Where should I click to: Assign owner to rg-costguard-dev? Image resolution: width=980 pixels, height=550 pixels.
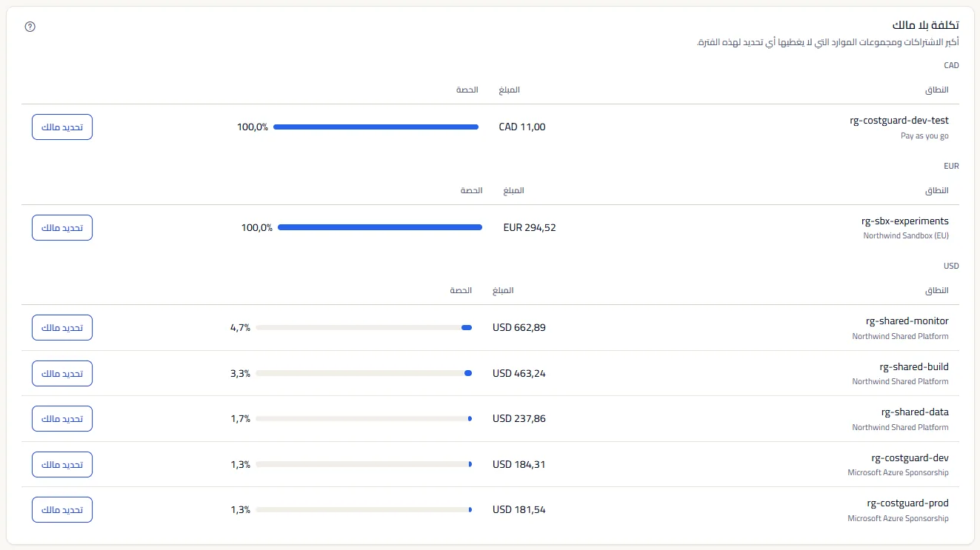(x=62, y=464)
